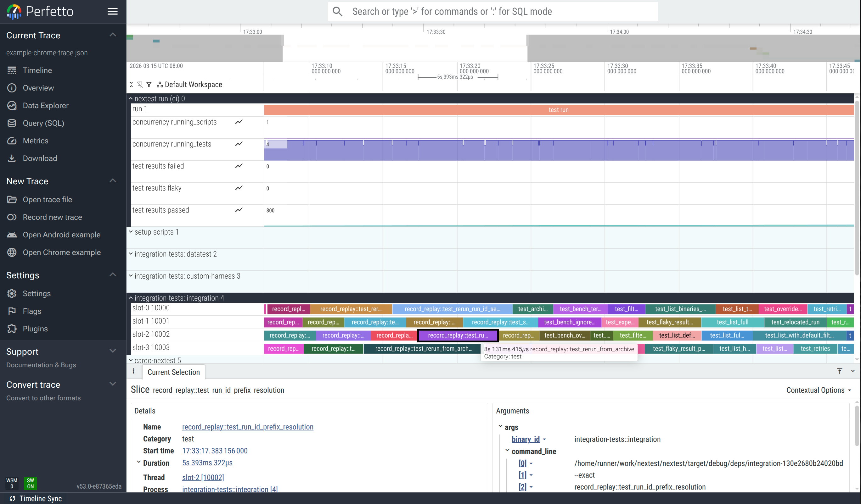861x504 pixels.
Task: Select the Record new trace icon
Action: (x=12, y=217)
